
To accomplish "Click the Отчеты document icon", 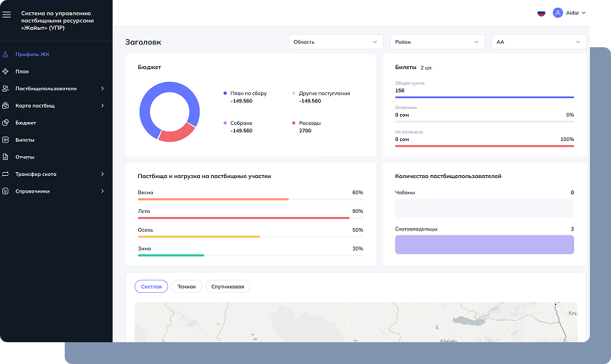I will coord(6,157).
